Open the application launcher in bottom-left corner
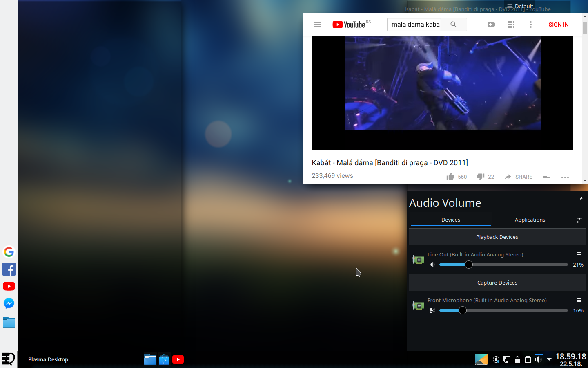This screenshot has width=588, height=368. [x=9, y=359]
